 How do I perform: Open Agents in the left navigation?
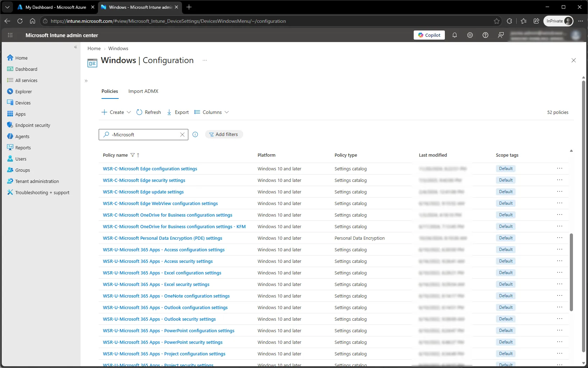(x=22, y=136)
